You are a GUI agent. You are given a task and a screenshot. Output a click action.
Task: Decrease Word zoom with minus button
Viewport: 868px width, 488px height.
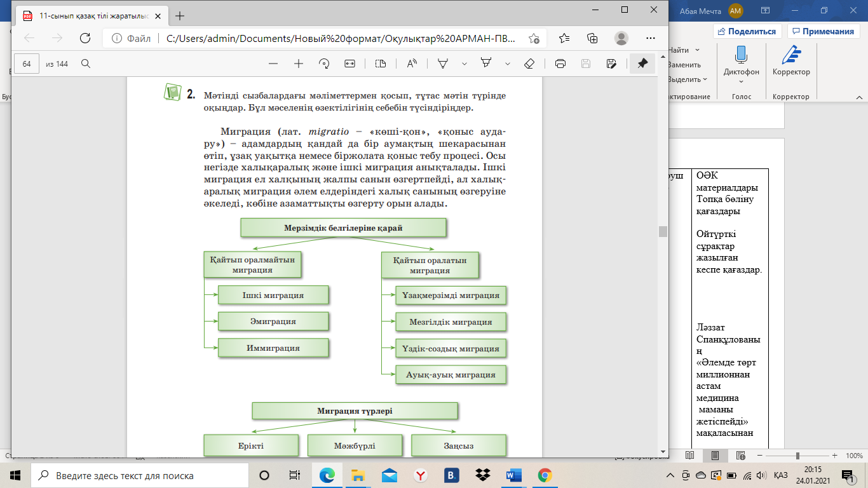click(759, 456)
